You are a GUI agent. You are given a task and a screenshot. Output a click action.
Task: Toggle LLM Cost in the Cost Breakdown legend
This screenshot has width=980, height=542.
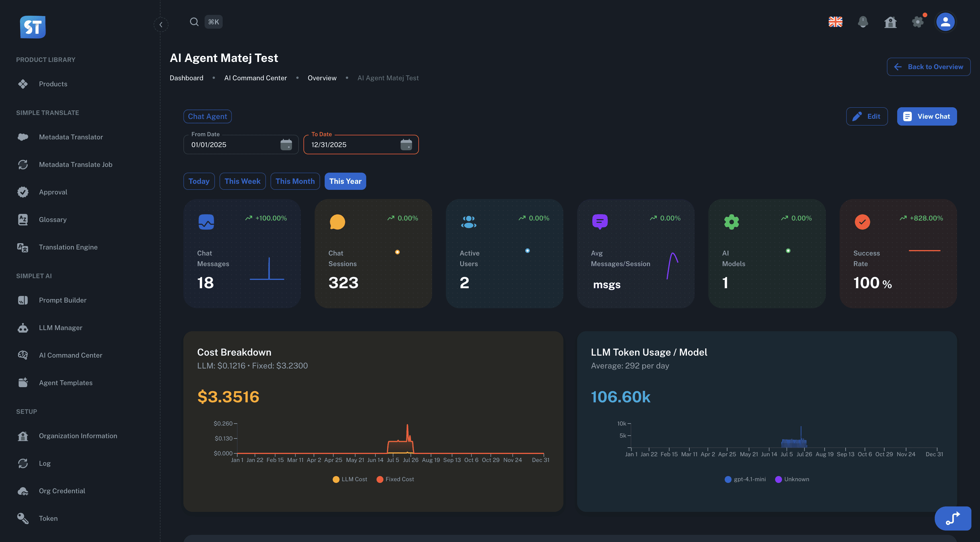(349, 479)
